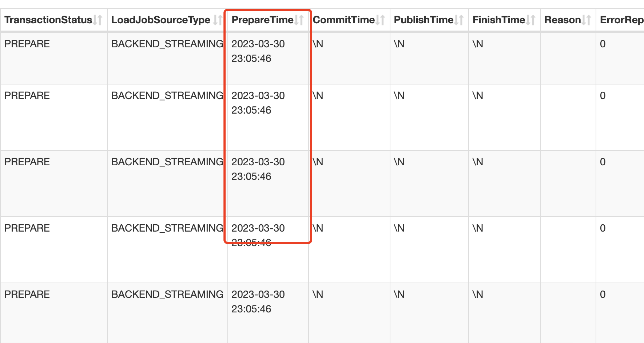The width and height of the screenshot is (644, 343).
Task: Sort the Reason column via arrow icon
Action: coord(586,20)
